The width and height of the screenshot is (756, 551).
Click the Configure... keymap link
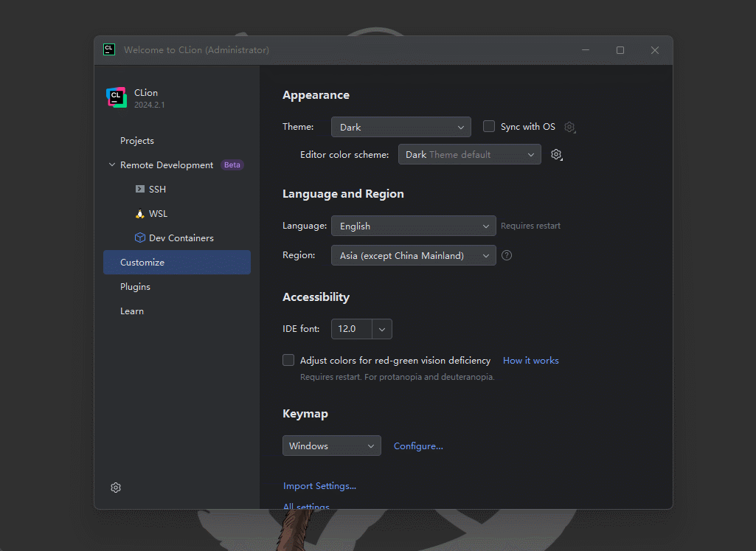(418, 446)
